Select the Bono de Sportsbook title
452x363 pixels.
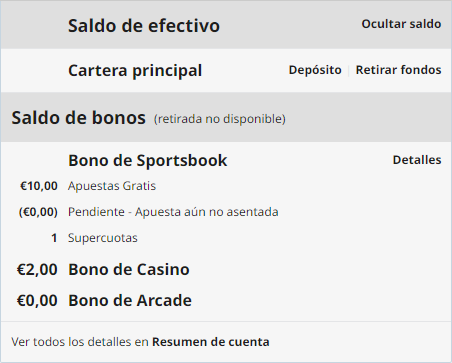click(148, 160)
